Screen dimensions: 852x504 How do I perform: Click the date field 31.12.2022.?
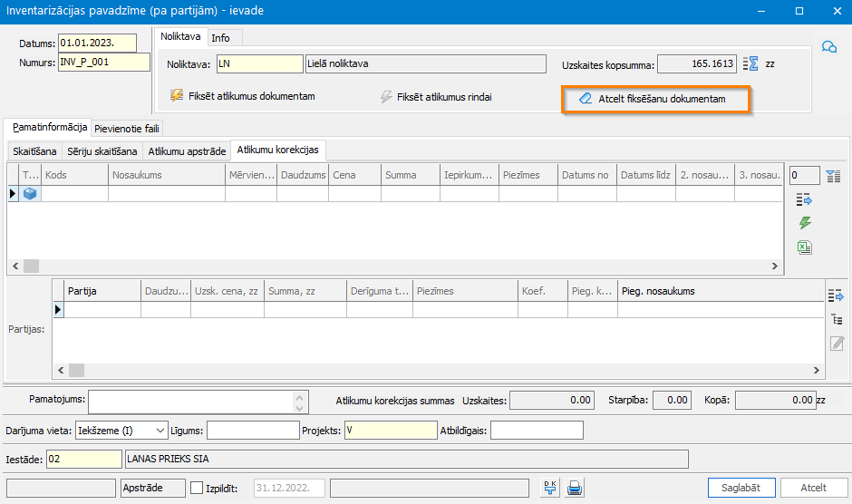[289, 488]
